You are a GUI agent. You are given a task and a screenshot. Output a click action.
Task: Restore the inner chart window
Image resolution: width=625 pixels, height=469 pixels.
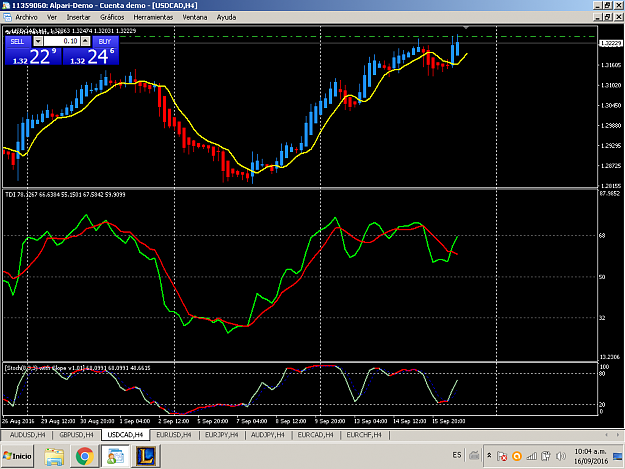pyautogui.click(x=607, y=17)
